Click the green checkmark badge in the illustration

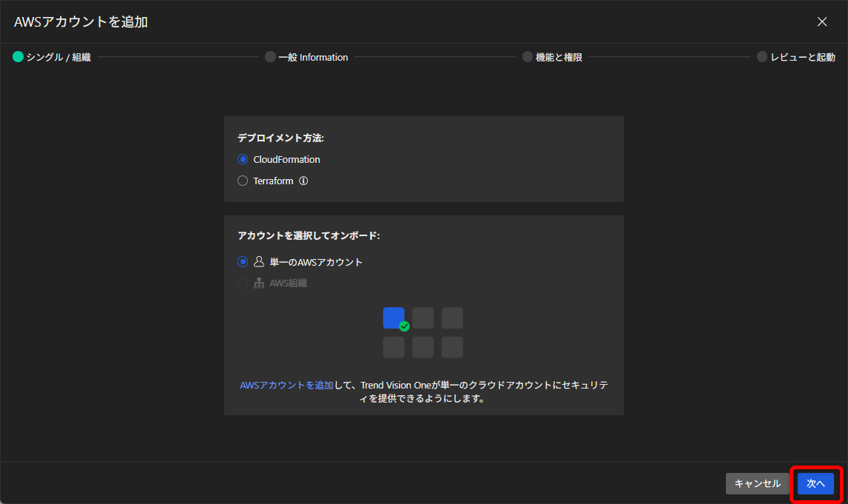pos(404,326)
